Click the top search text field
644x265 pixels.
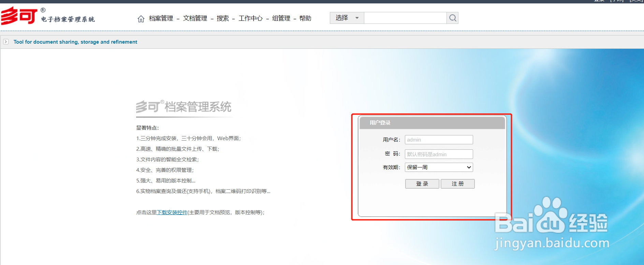click(405, 18)
